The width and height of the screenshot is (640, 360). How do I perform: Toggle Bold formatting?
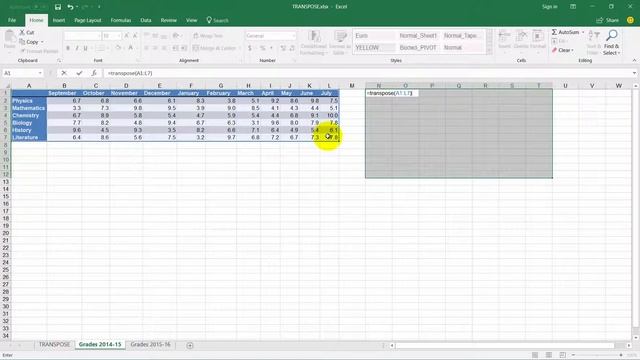point(68,48)
